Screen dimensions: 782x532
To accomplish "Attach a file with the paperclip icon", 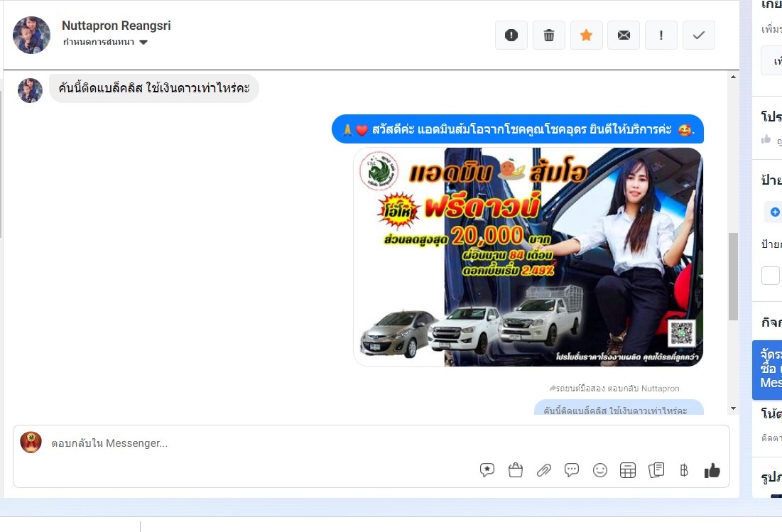I will click(x=544, y=470).
